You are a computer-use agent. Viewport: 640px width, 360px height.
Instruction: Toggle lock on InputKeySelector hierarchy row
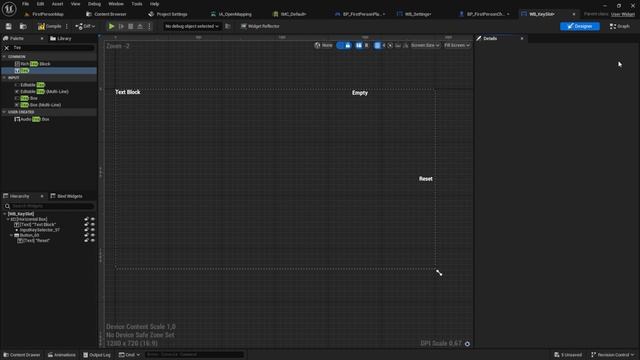[87, 230]
